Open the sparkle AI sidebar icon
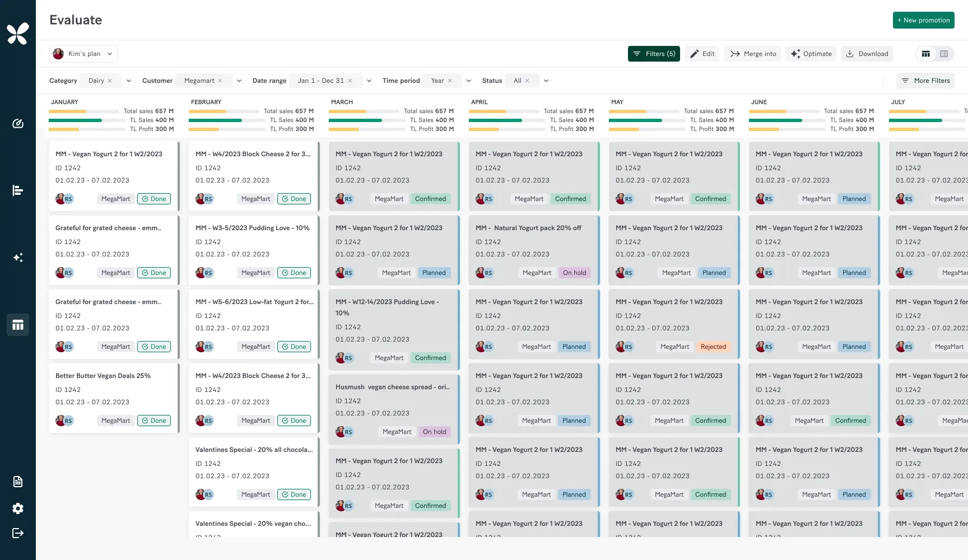Image resolution: width=968 pixels, height=560 pixels. [x=18, y=258]
